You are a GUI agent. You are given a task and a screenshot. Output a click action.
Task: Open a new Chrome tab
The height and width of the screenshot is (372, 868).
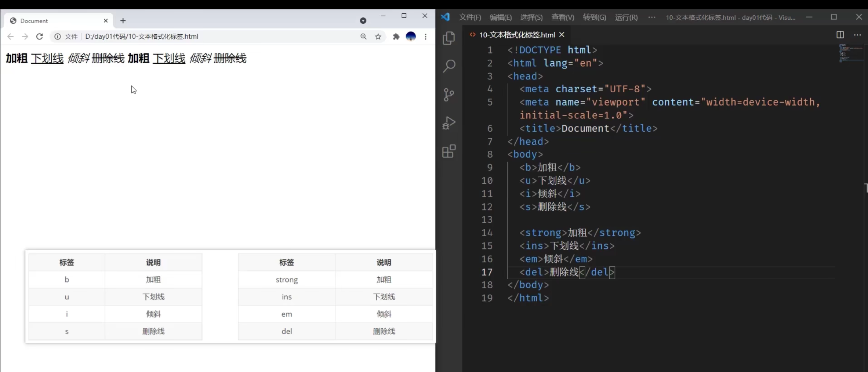pos(123,21)
